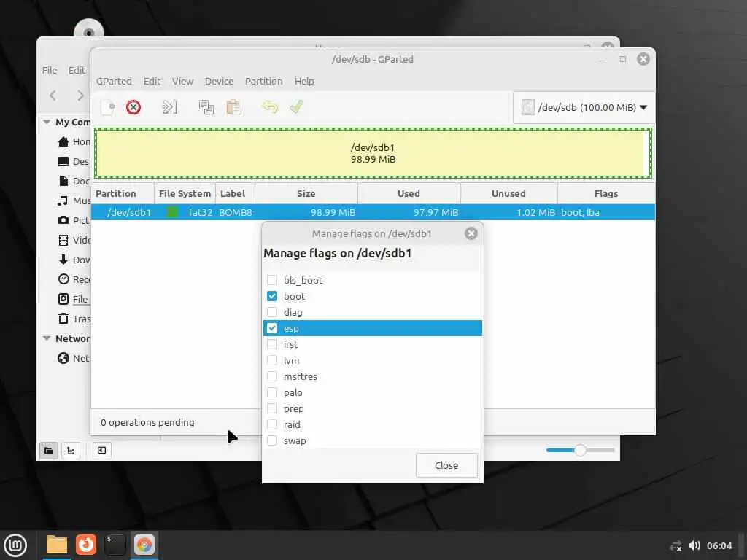Uncheck the boot flag checkbox
Screen dimensions: 747x560
coord(272,296)
